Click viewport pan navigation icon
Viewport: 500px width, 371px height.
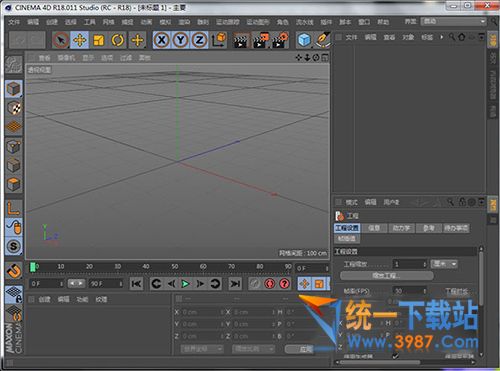point(299,58)
